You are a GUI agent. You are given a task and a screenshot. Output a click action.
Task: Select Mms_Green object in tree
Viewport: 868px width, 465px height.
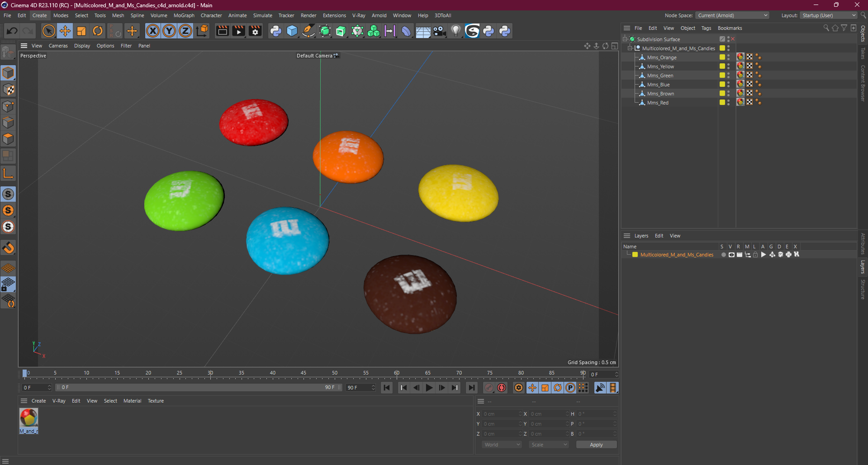660,76
